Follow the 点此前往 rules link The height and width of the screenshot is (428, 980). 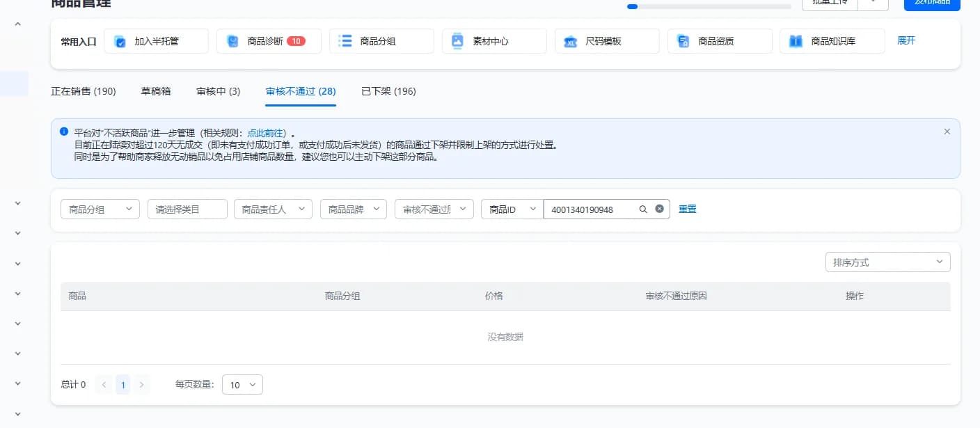pos(267,132)
